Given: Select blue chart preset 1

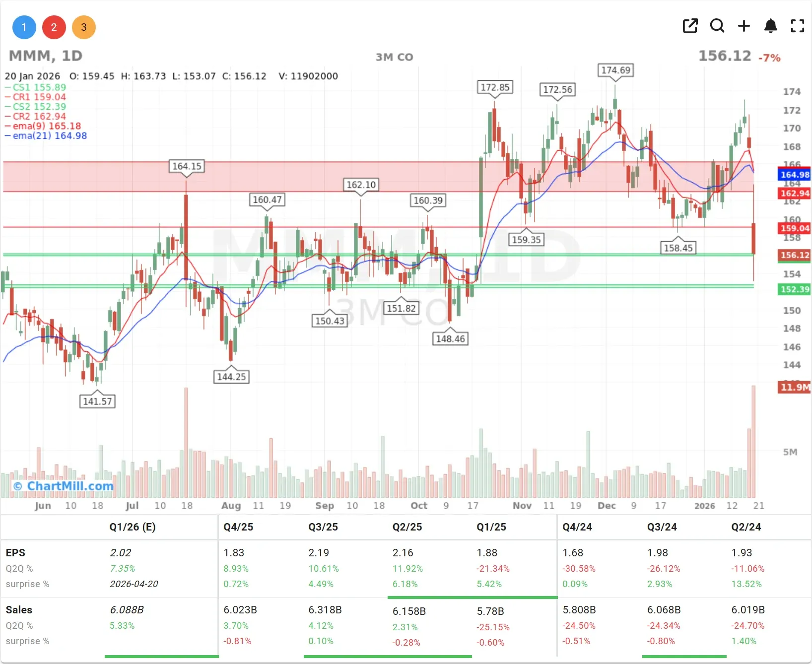Looking at the screenshot, I should pos(24,27).
